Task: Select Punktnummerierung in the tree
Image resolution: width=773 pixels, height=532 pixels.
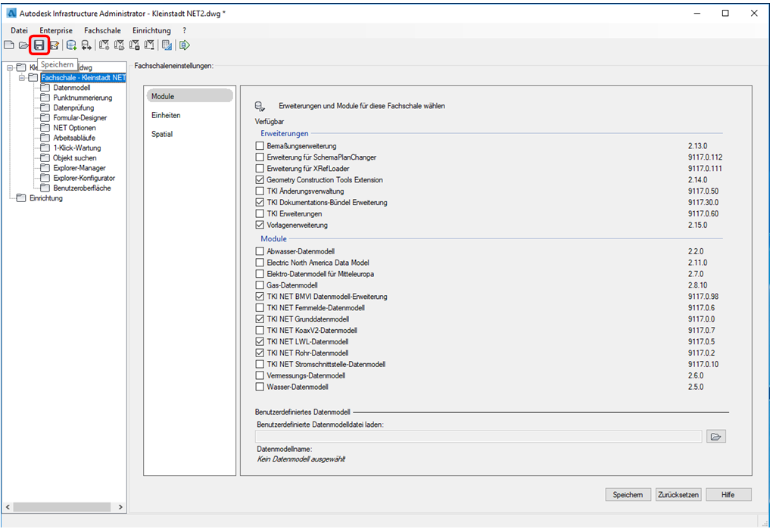Action: 83,98
